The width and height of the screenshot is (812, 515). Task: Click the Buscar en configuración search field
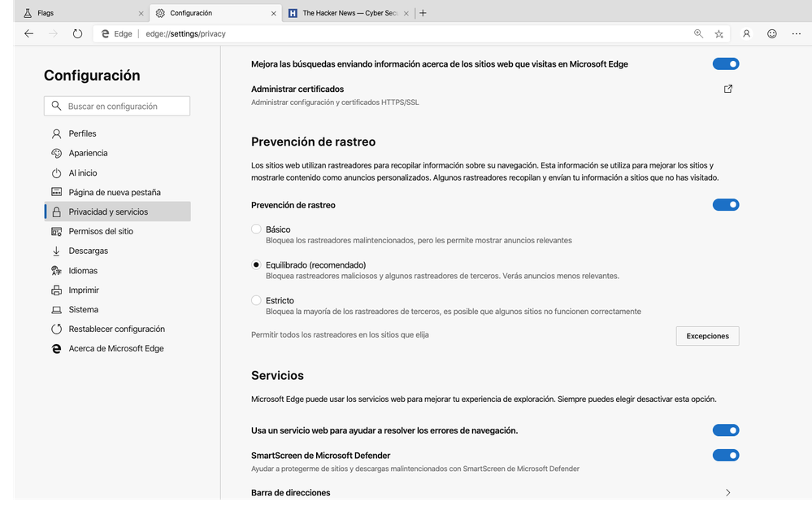[x=117, y=107]
